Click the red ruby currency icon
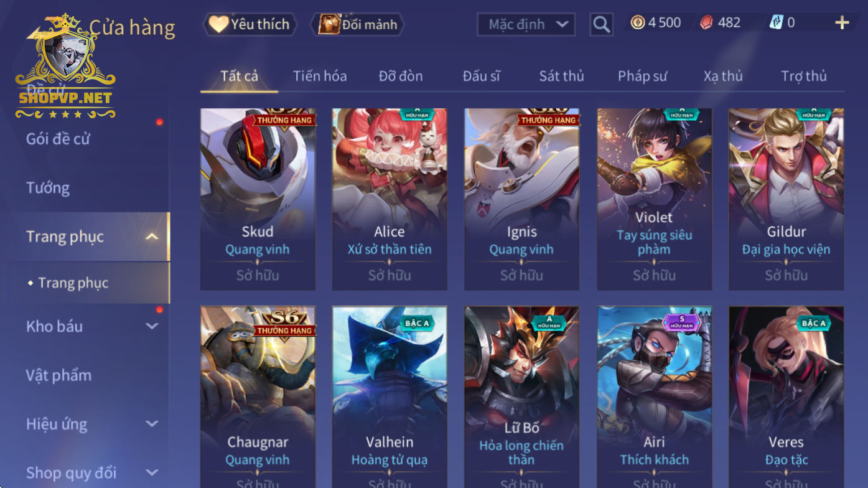868x488 pixels. [706, 23]
